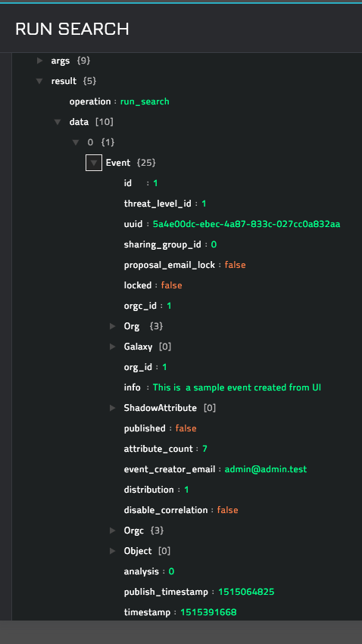
Task: Select the RUN SEARCH title
Action: (x=72, y=30)
